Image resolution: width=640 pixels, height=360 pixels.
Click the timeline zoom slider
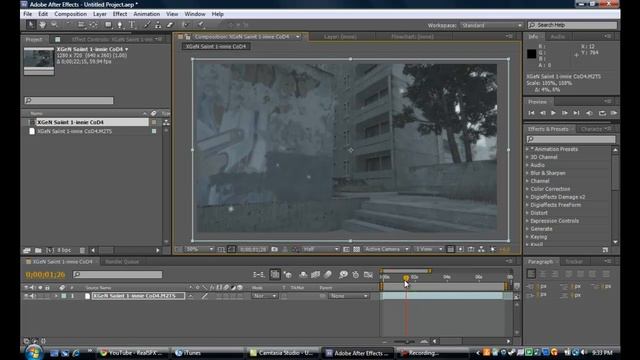tap(404, 341)
